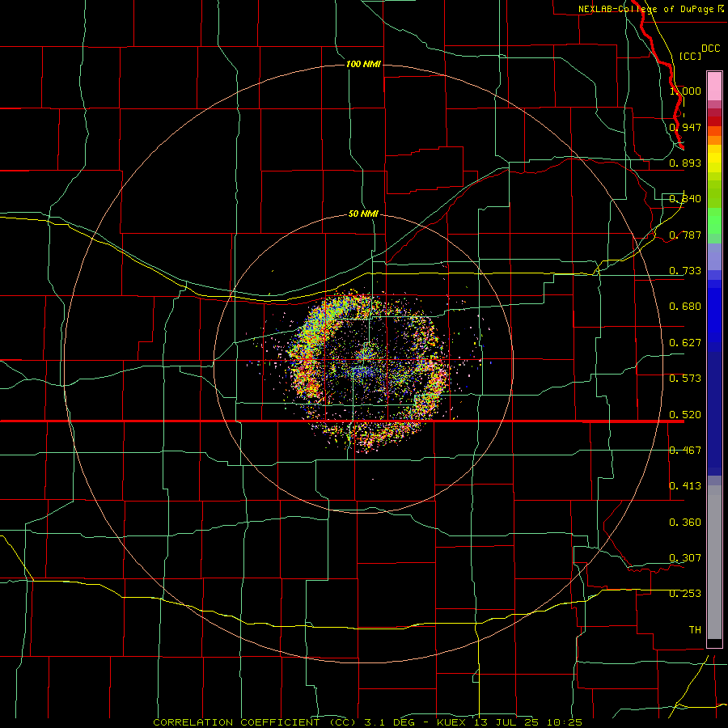
Task: Click the 100 NMI range ring label
Action: pos(363,64)
